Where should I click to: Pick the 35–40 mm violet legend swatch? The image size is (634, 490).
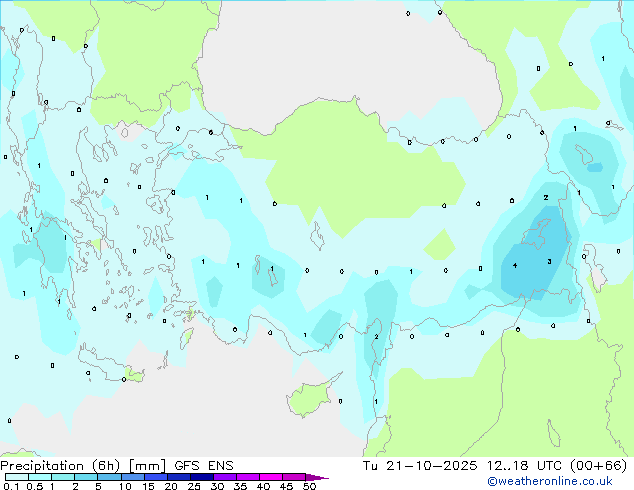tap(248, 477)
